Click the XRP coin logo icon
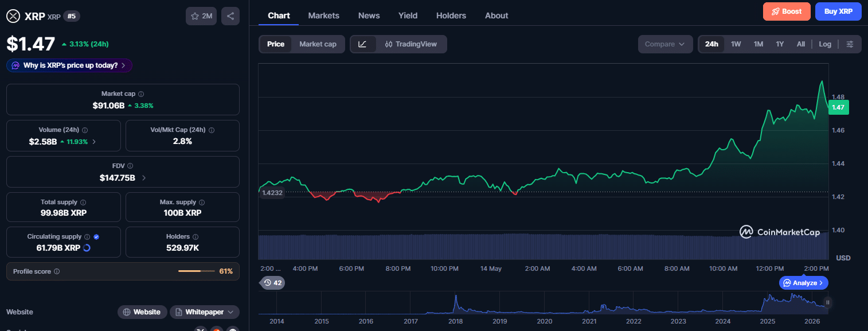This screenshot has height=331, width=868. click(13, 16)
